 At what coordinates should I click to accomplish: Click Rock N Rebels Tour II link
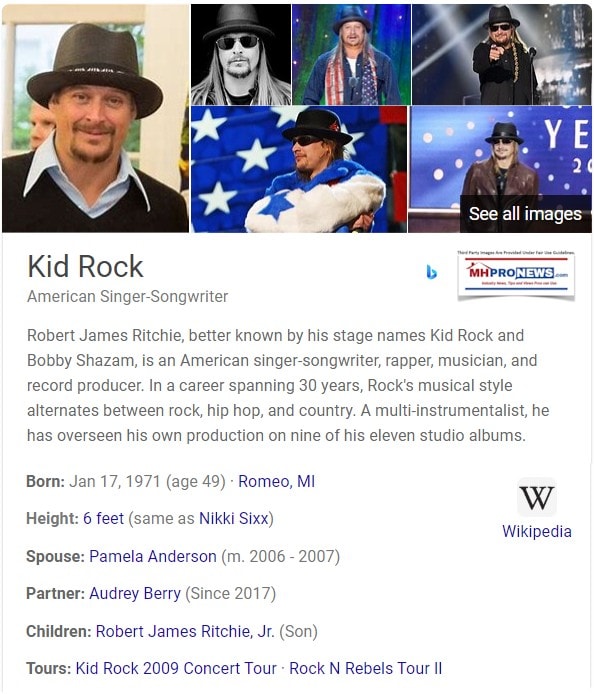click(366, 668)
